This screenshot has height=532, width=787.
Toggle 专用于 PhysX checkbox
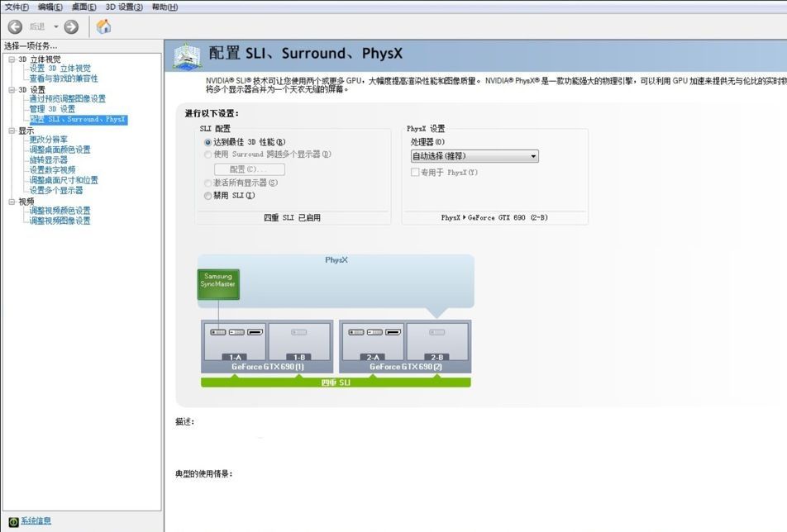click(415, 172)
